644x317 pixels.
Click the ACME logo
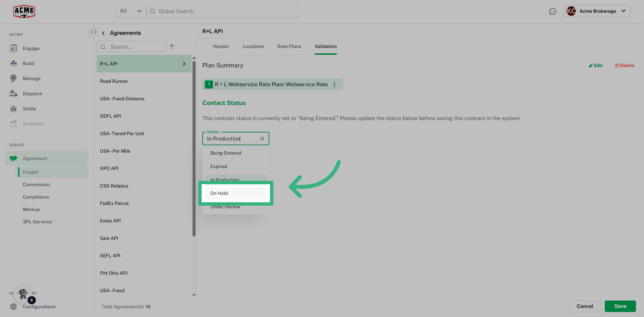(x=24, y=11)
